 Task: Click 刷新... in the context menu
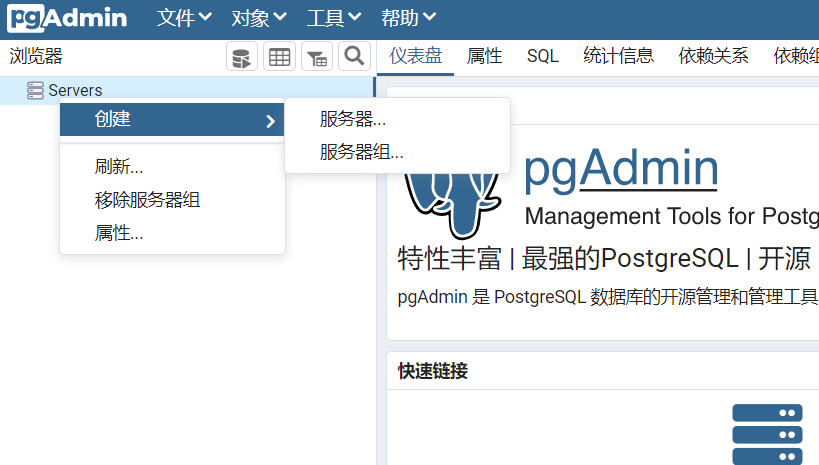coord(119,167)
